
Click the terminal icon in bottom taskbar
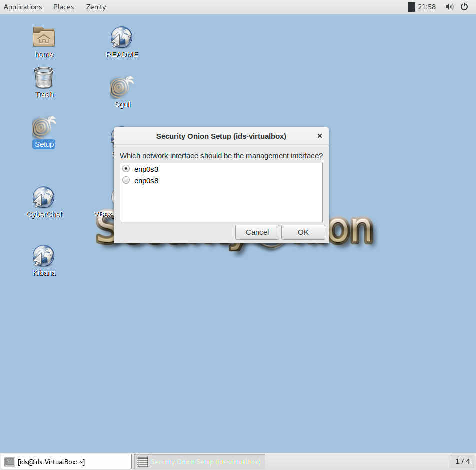[9, 462]
